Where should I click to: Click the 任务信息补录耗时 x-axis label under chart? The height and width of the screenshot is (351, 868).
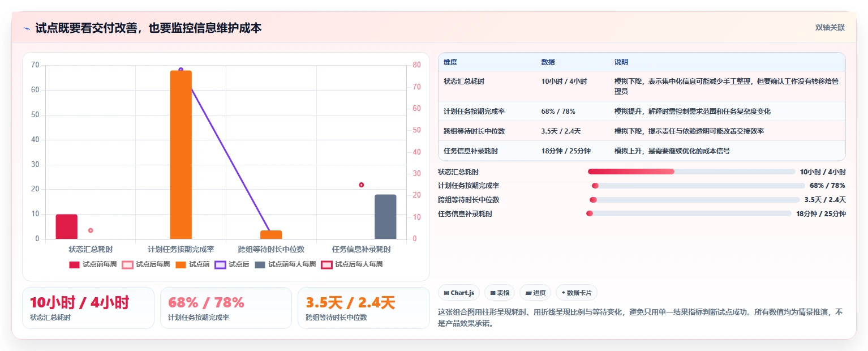point(362,249)
